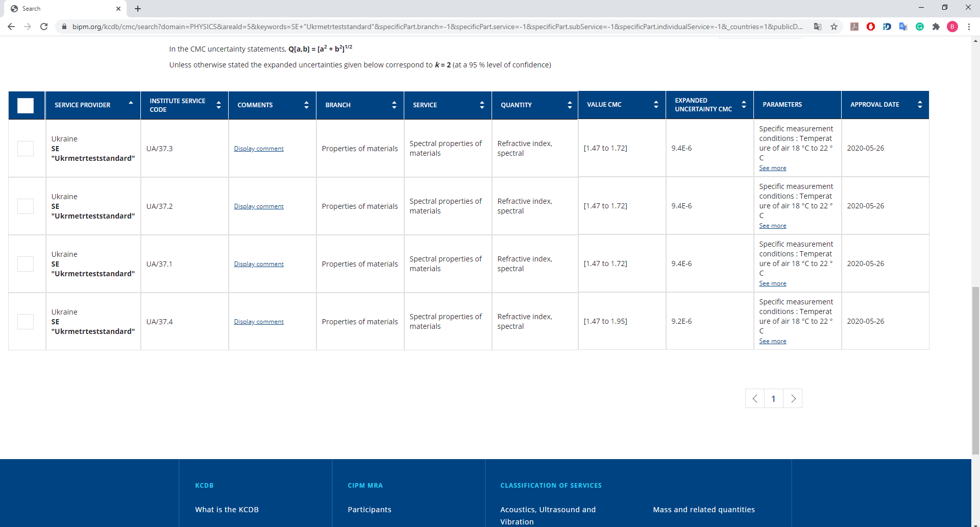This screenshot has width=980, height=527.
Task: Open What is the KCDB link
Action: (227, 510)
